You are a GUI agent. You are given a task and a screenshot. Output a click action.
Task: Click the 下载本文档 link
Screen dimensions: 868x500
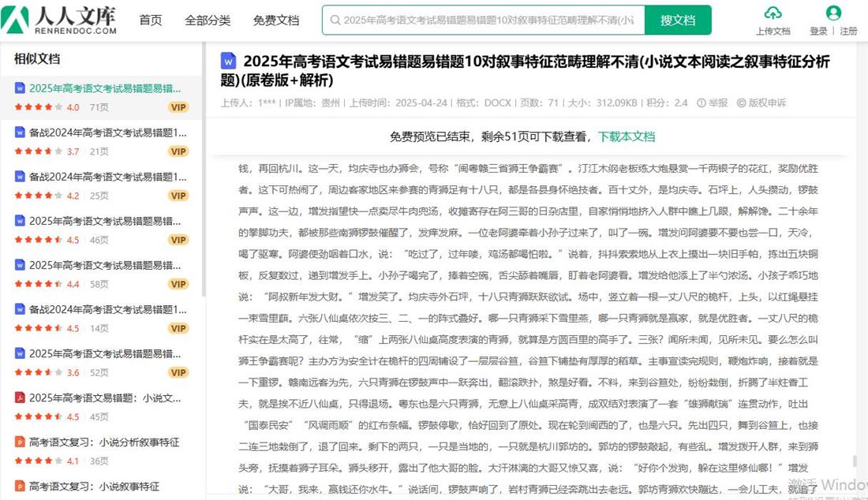click(626, 136)
